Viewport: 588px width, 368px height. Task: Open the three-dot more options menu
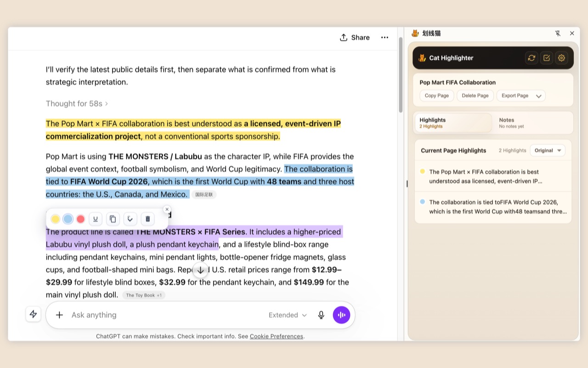click(384, 38)
